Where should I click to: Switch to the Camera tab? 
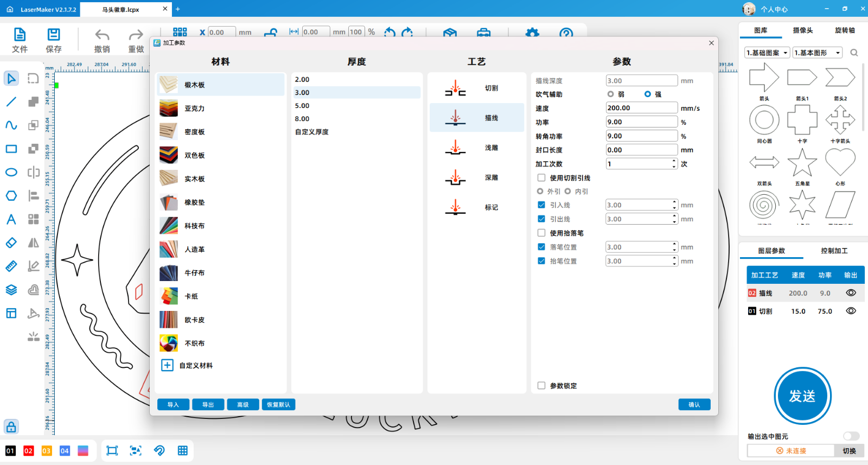(x=802, y=30)
